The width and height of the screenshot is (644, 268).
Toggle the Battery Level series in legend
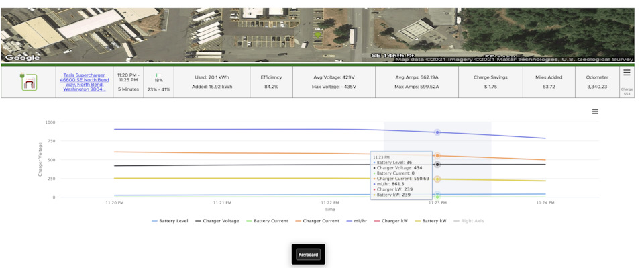coord(170,221)
